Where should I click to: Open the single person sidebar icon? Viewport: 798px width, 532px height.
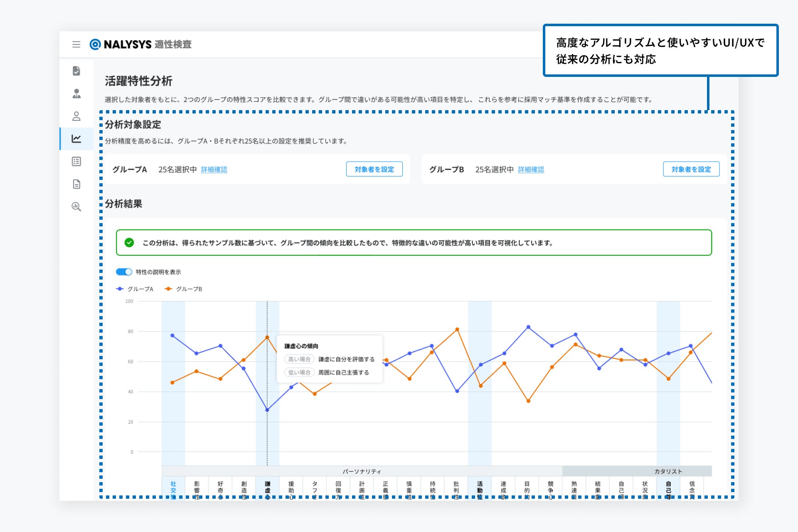(x=76, y=116)
